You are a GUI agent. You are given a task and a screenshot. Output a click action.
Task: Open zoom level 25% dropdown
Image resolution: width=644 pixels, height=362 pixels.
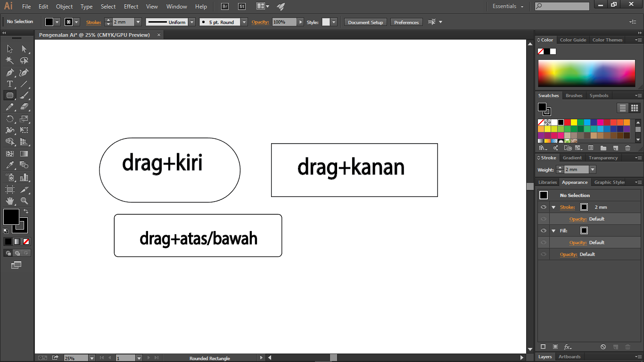(x=92, y=358)
